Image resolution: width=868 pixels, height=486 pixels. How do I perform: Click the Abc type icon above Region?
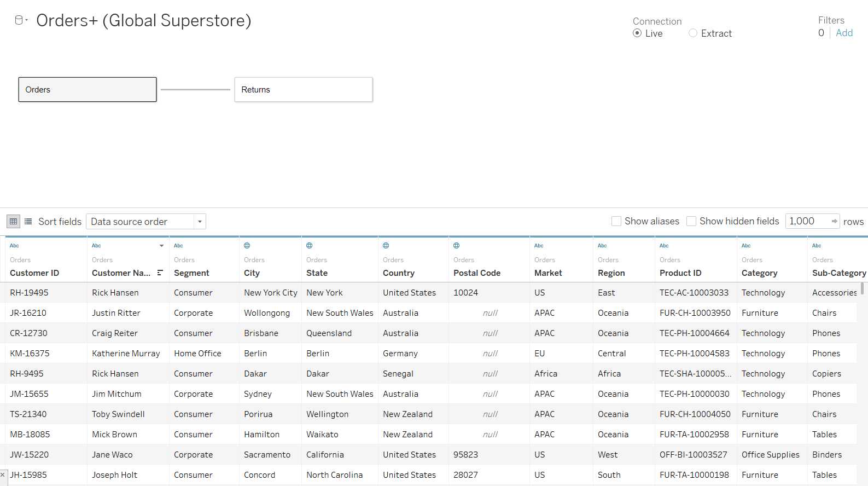pos(602,246)
